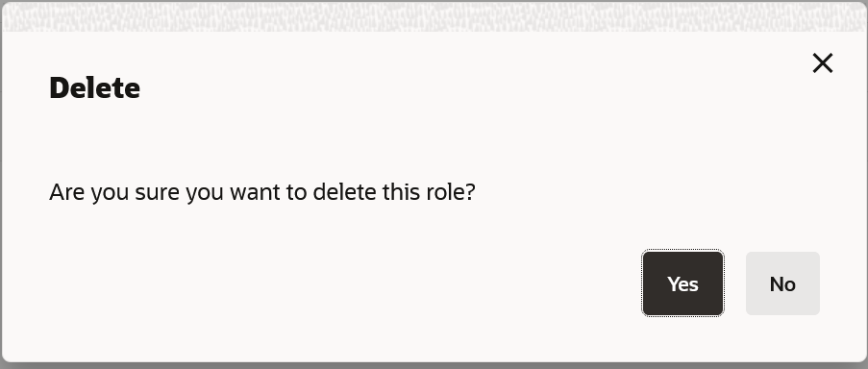Image resolution: width=868 pixels, height=369 pixels.
Task: Cancel deletion by choosing No
Action: (782, 283)
